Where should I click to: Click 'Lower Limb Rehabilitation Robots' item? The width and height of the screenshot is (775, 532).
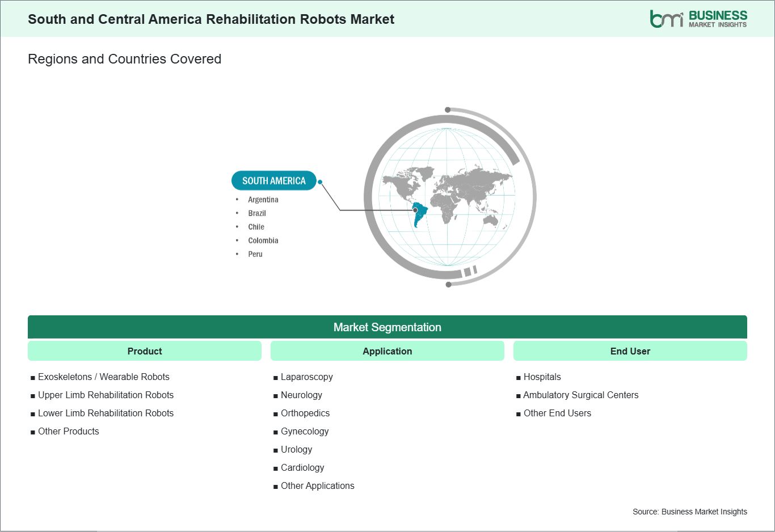tap(106, 413)
